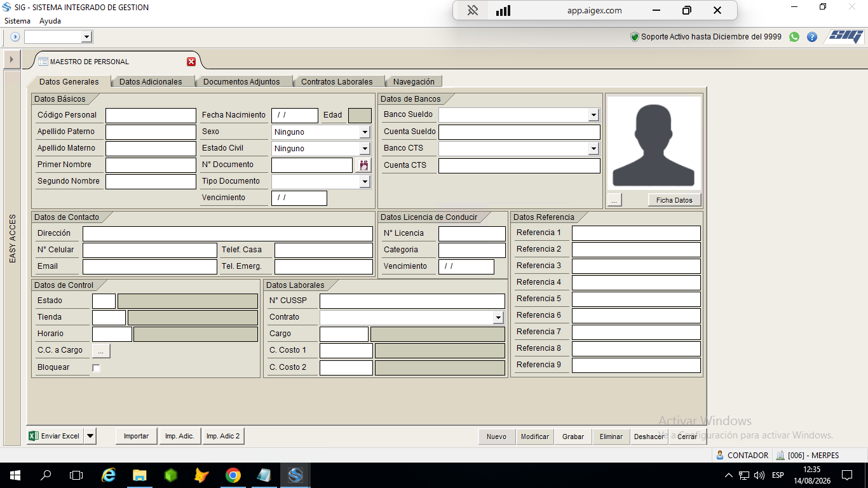
Task: Click the Email input field
Action: point(150,267)
